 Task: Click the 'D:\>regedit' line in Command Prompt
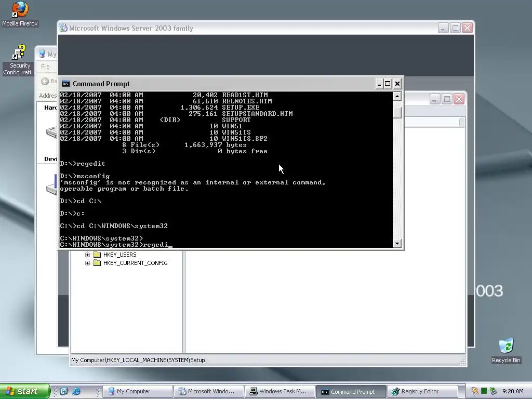[83, 164]
